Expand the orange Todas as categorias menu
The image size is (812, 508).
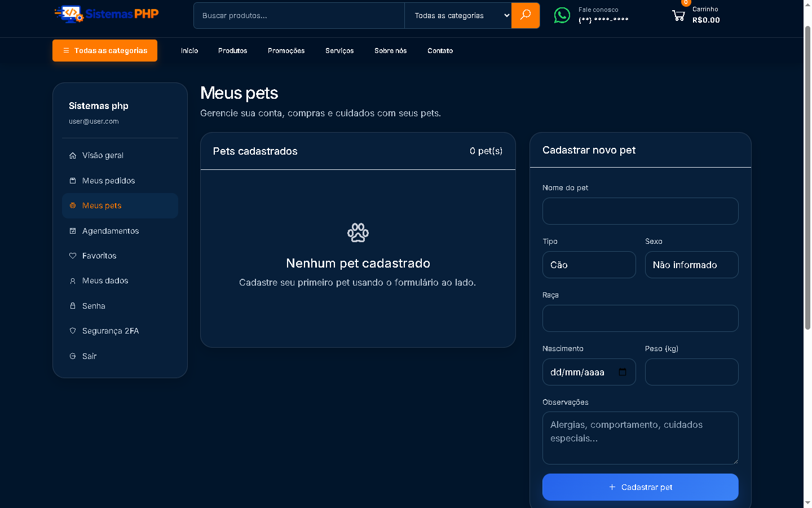click(x=105, y=50)
